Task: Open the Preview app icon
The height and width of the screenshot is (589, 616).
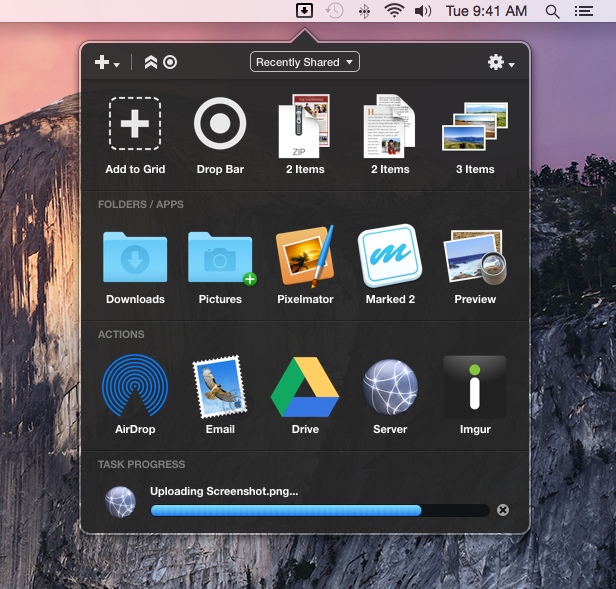Action: [475, 257]
